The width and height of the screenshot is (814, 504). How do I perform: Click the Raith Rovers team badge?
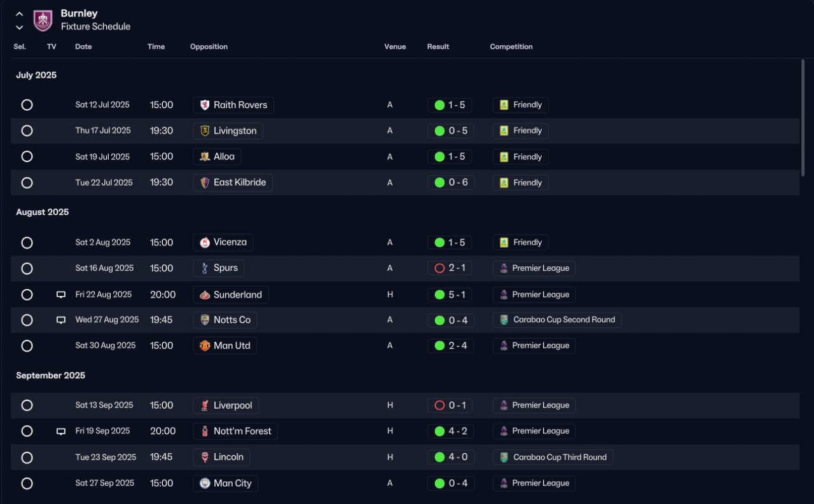pyautogui.click(x=205, y=105)
